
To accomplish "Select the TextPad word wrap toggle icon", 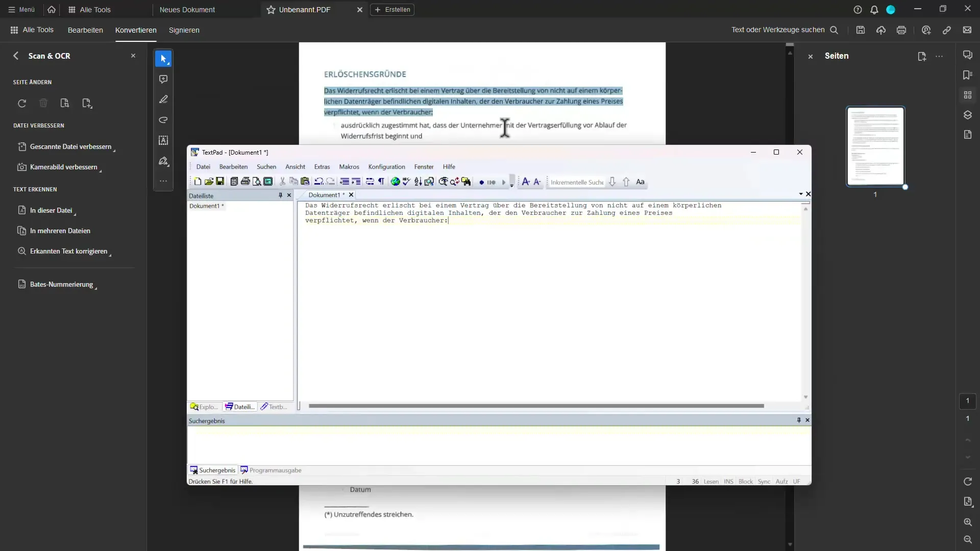I will (x=370, y=182).
